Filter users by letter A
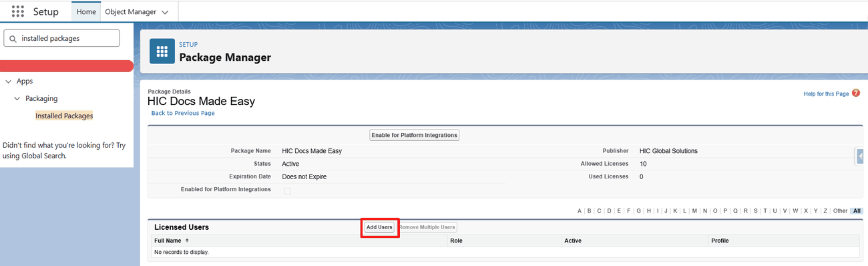The width and height of the screenshot is (868, 266). click(580, 211)
